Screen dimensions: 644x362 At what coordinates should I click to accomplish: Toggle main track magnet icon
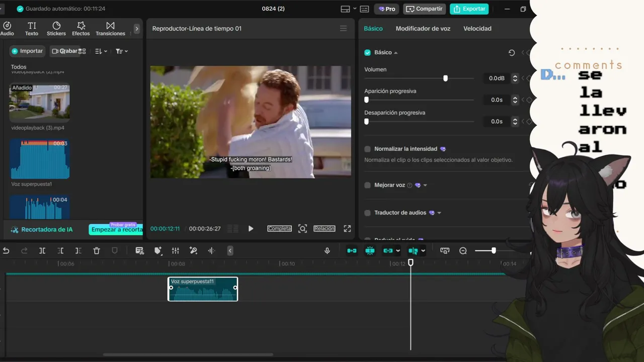352,250
